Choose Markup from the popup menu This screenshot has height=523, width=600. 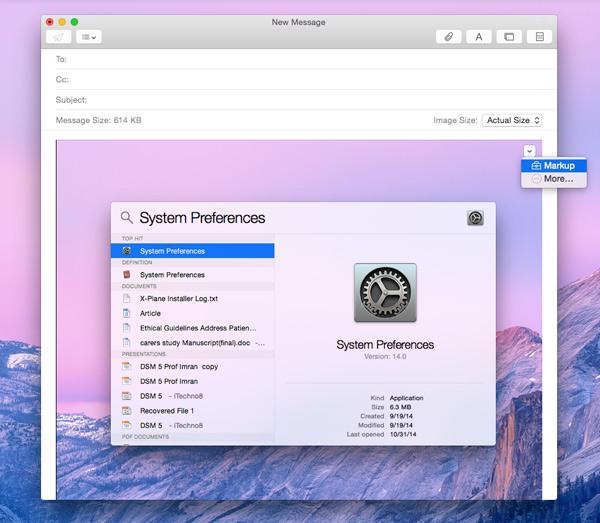(x=553, y=165)
